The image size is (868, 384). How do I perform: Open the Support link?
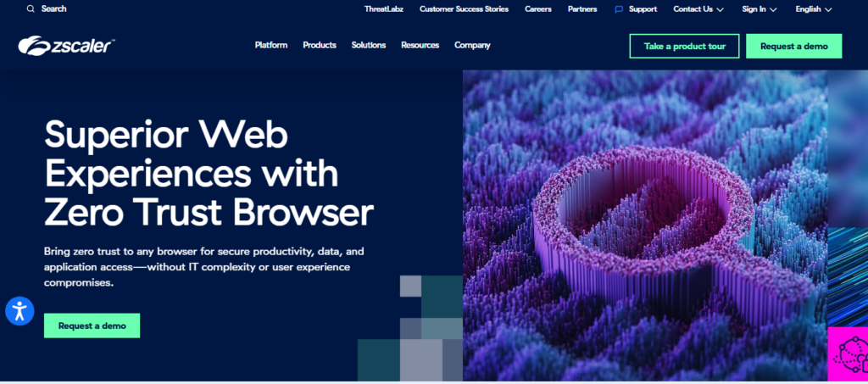(643, 8)
